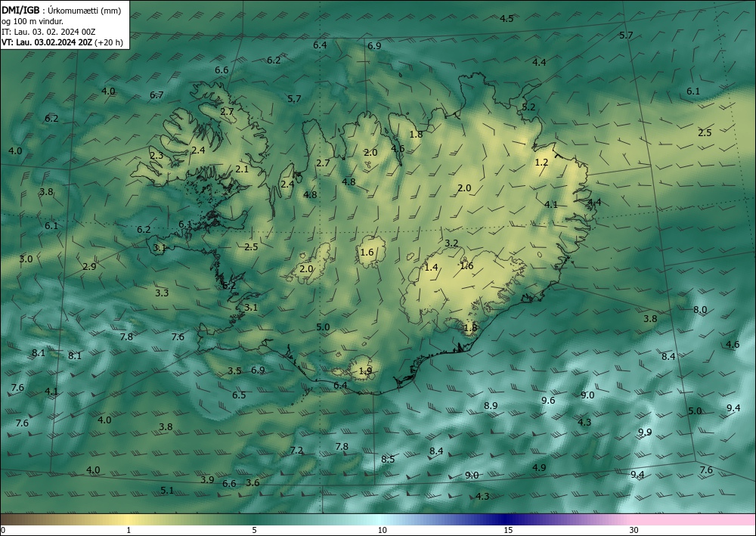Click the map value "4.9"
This screenshot has width=756, height=536.
(539, 467)
